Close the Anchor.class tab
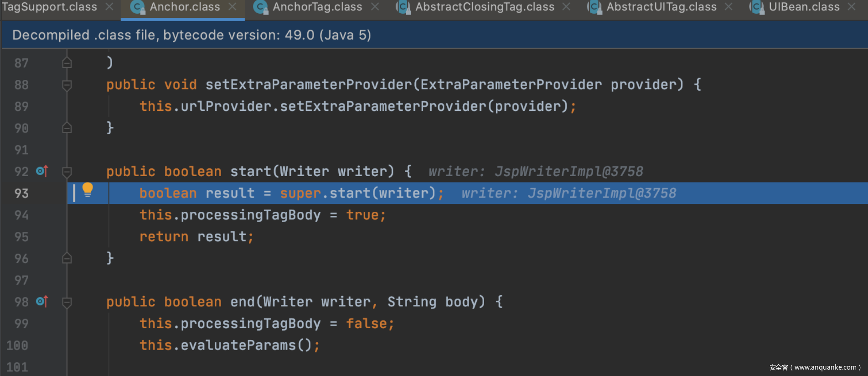 point(232,7)
